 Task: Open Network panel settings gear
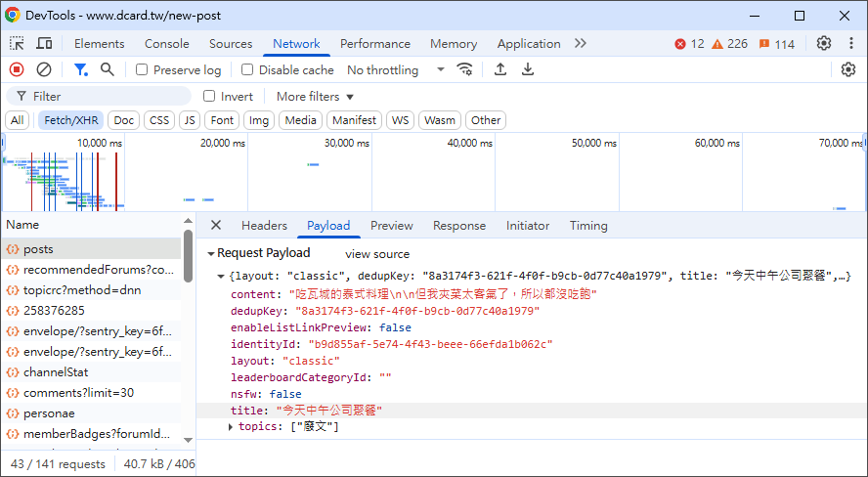[x=848, y=69]
